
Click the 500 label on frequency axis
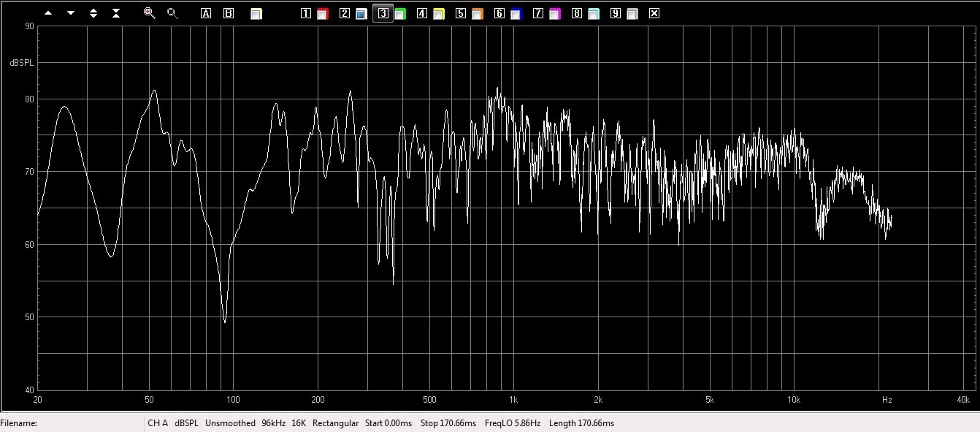[x=429, y=400]
